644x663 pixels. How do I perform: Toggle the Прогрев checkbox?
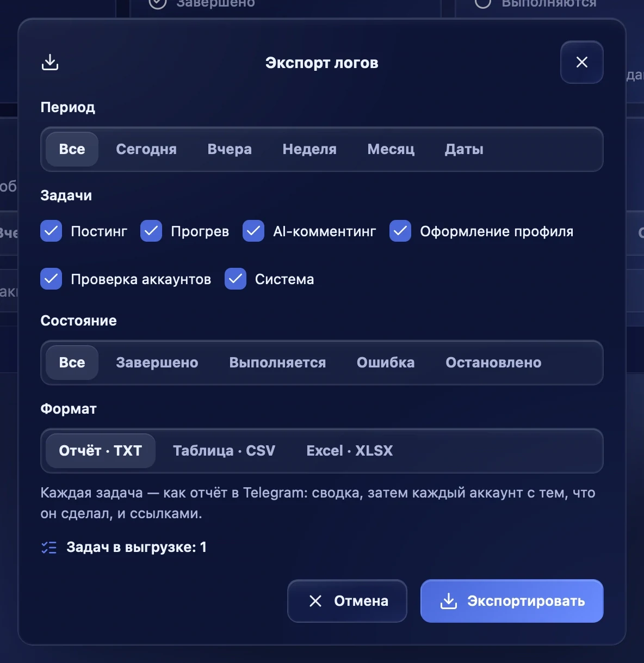151,231
